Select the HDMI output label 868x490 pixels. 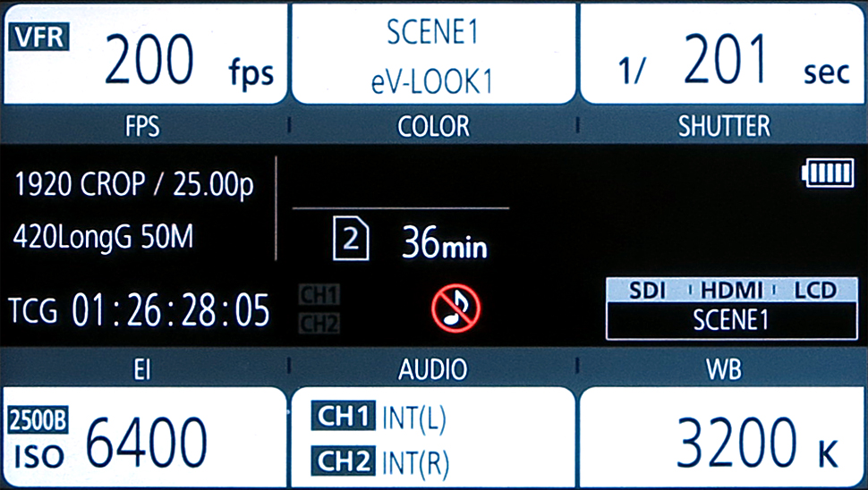coord(731,291)
